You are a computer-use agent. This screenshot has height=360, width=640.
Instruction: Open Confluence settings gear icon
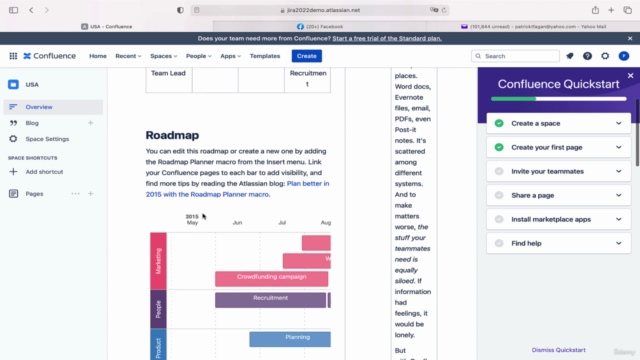tap(605, 56)
